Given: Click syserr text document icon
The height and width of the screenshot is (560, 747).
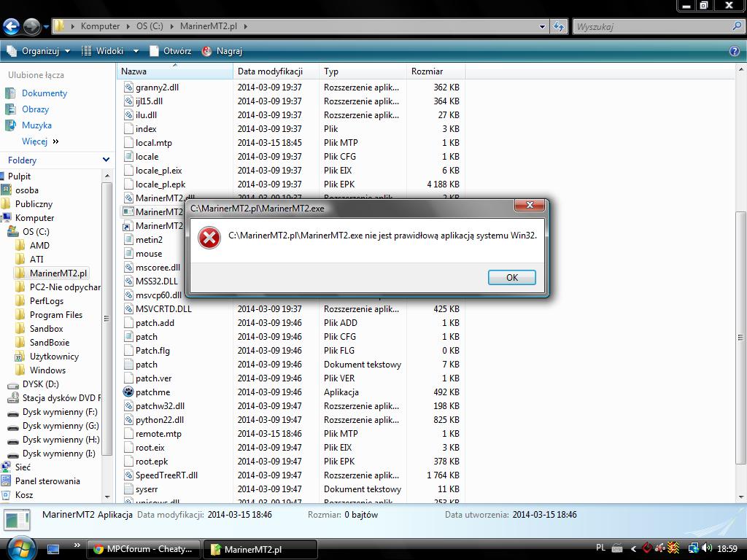Looking at the screenshot, I should [x=128, y=489].
